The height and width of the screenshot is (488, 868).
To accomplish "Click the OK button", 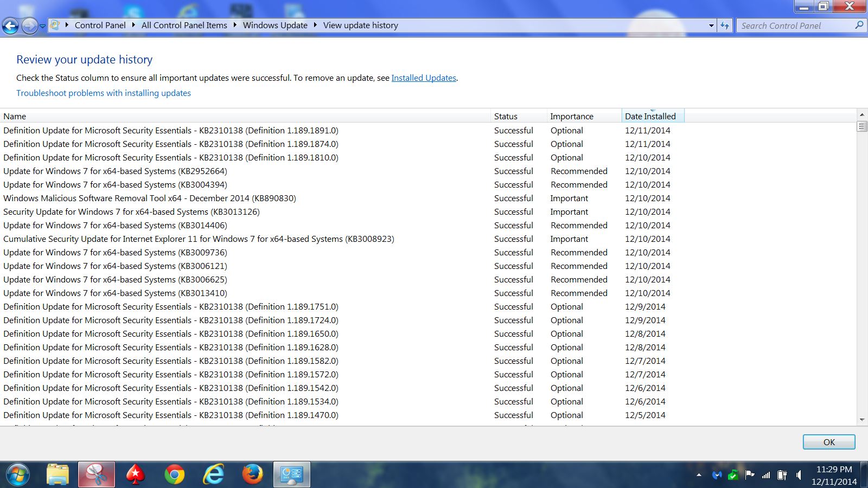I will click(x=829, y=442).
